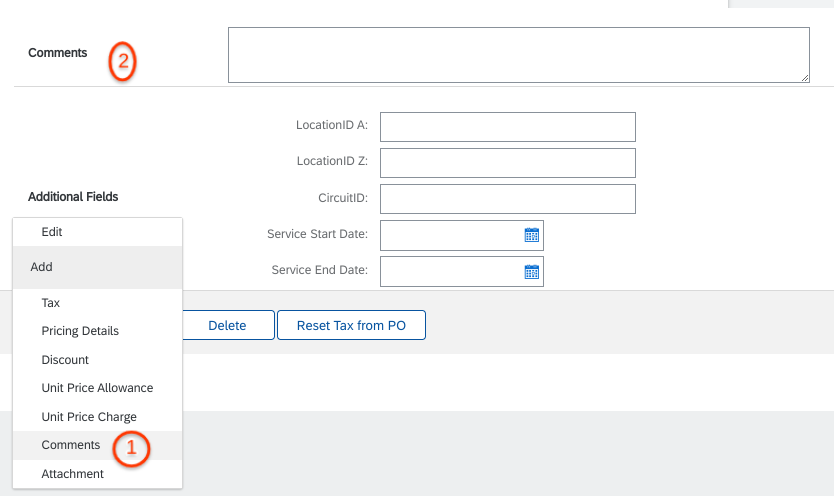Viewport: 834px width, 496px height.
Task: Choose Edit from the popup menu
Action: 97,232
